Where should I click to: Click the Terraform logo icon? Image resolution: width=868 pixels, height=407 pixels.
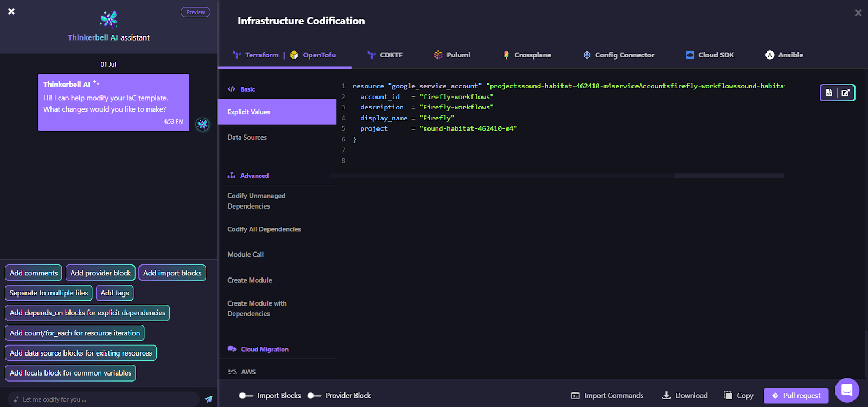(x=237, y=55)
